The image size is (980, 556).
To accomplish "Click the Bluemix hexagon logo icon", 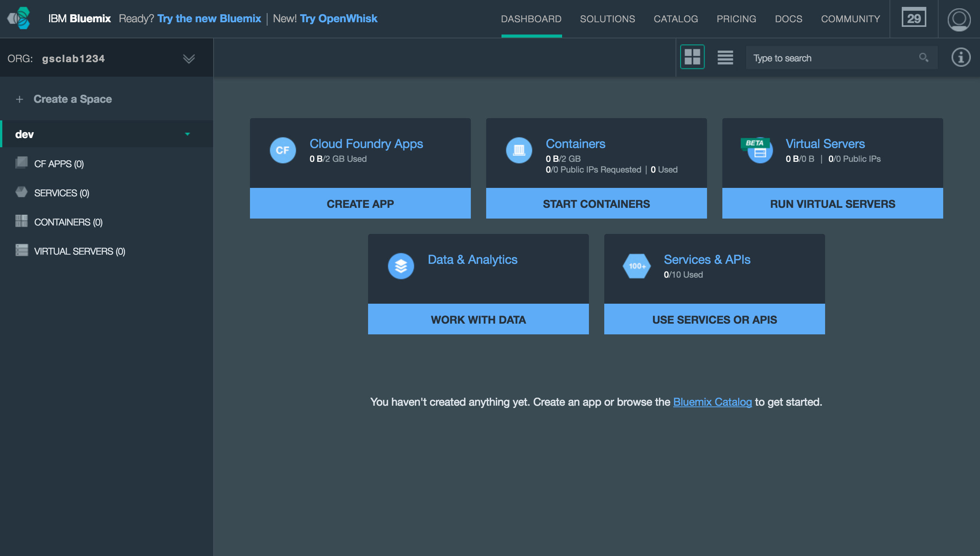I will pos(19,18).
